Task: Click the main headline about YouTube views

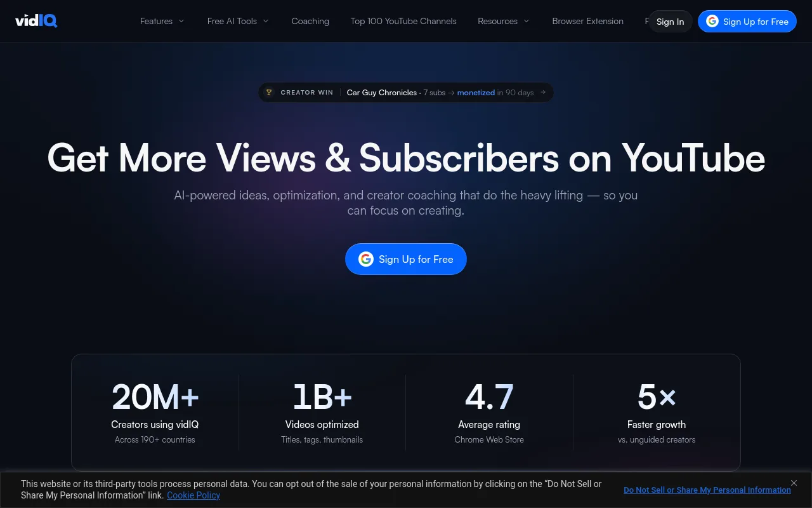Action: pyautogui.click(x=406, y=157)
